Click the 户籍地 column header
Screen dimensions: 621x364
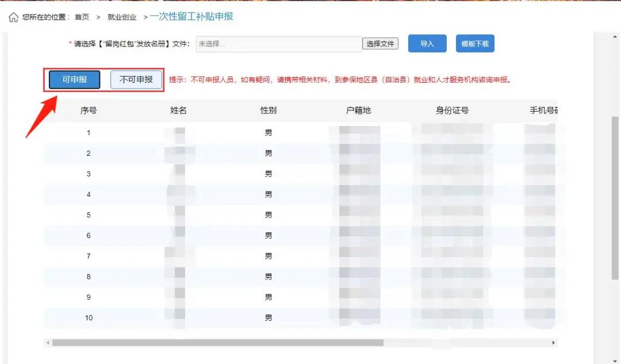tap(358, 110)
